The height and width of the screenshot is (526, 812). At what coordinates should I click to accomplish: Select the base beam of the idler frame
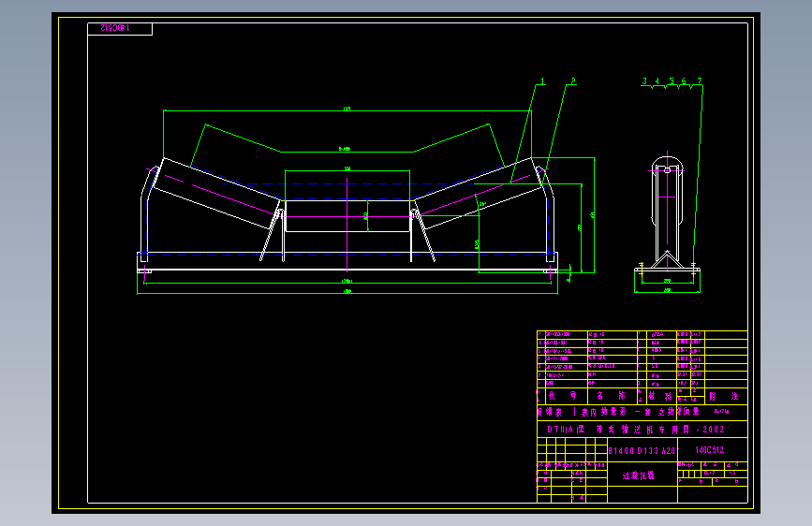click(347, 261)
